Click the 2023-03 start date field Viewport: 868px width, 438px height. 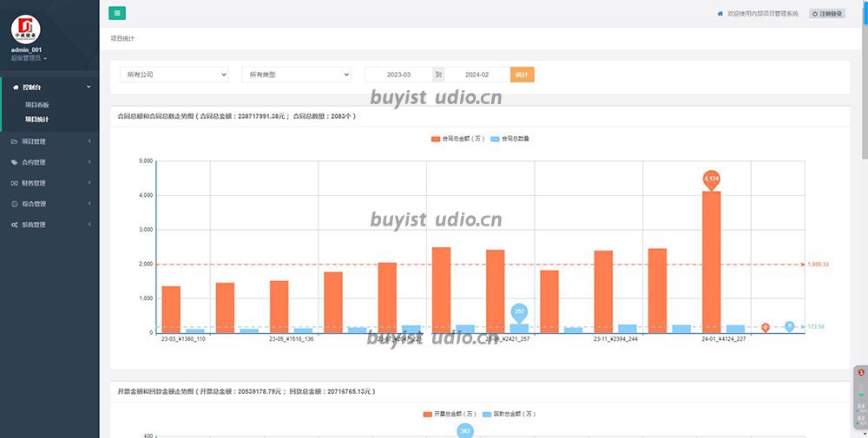pos(398,75)
